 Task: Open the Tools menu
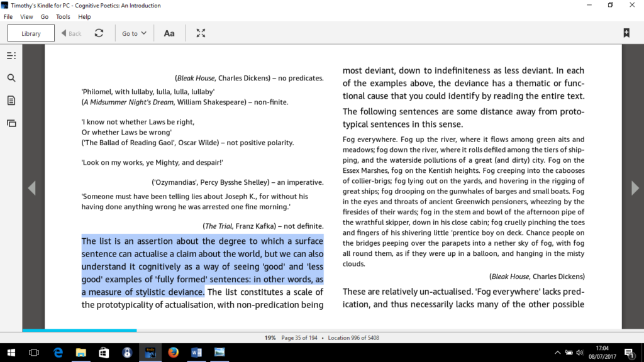(63, 17)
